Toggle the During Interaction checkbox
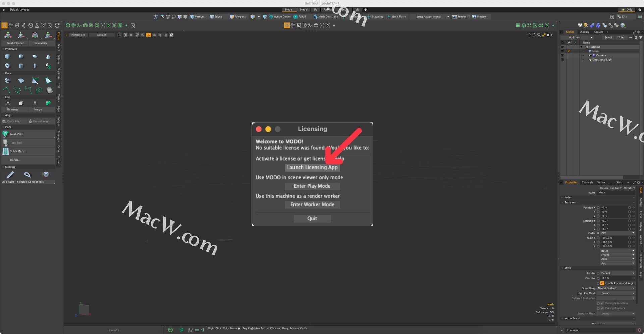The height and width of the screenshot is (334, 644). [x=602, y=303]
